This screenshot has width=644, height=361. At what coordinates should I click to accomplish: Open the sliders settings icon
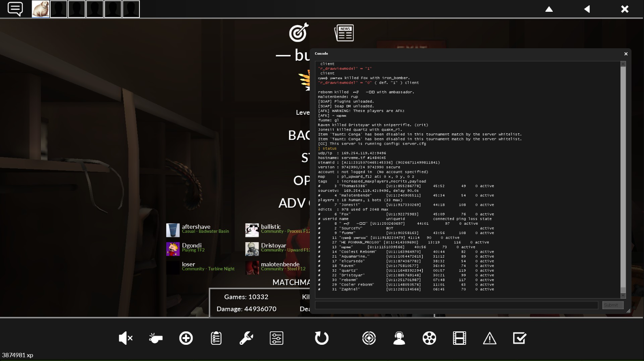pos(276,338)
